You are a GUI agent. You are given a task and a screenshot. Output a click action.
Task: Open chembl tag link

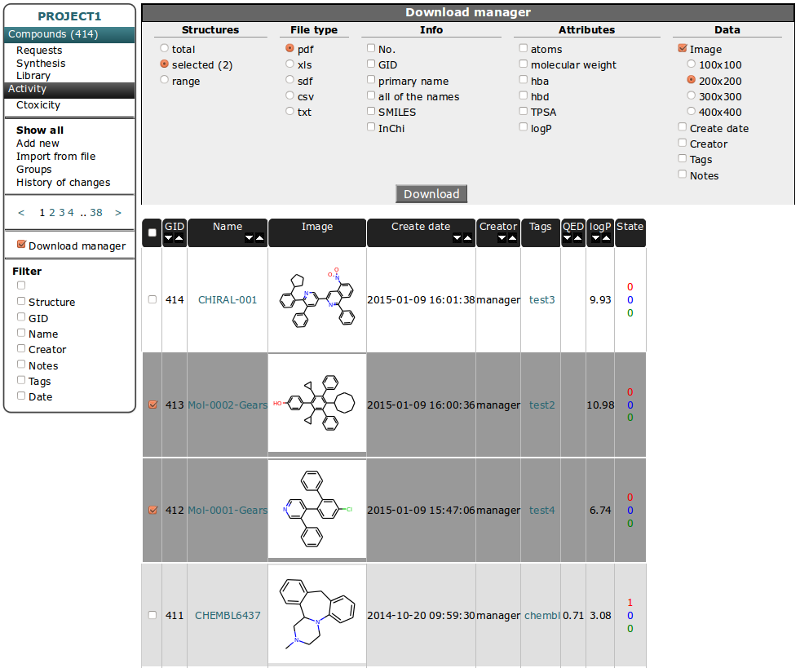(x=542, y=615)
